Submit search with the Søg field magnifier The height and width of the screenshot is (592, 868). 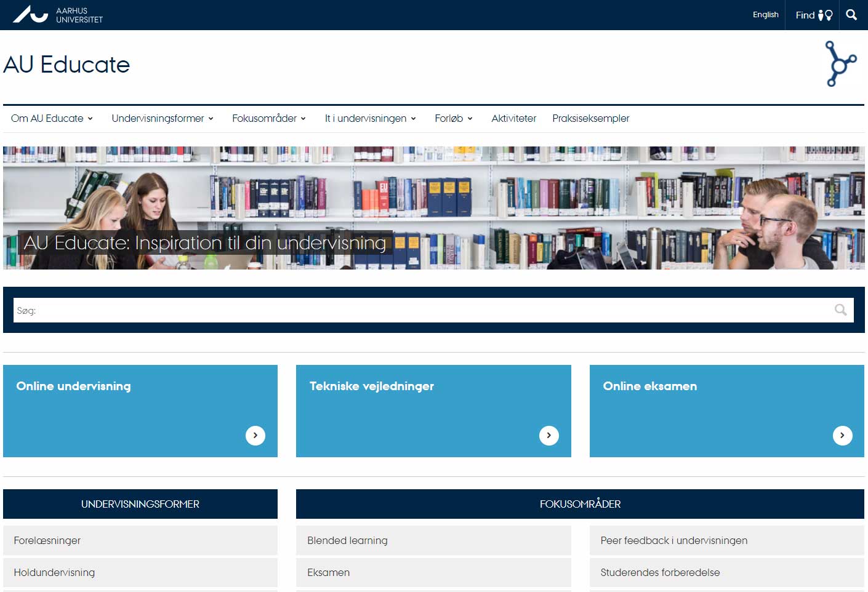(840, 310)
